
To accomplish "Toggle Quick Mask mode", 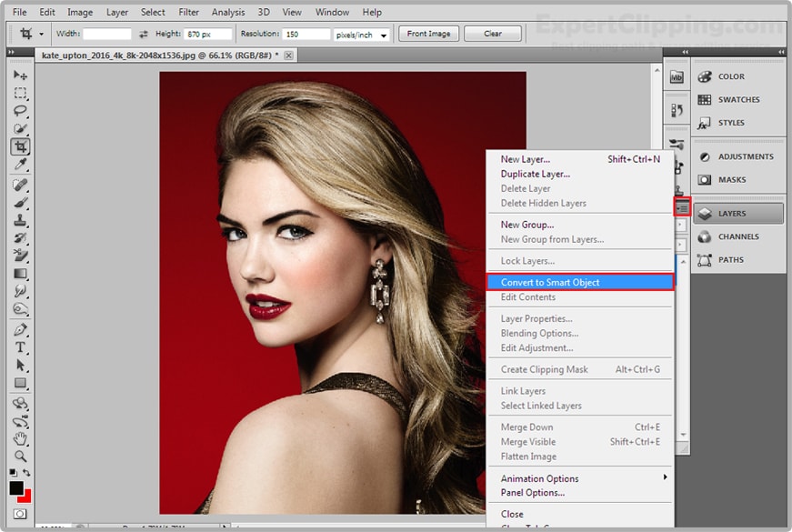I will click(x=19, y=514).
